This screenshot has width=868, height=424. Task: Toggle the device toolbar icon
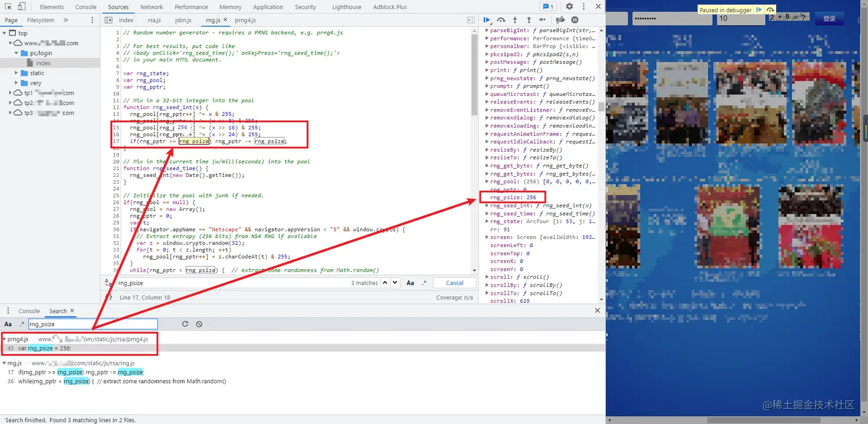coord(21,7)
